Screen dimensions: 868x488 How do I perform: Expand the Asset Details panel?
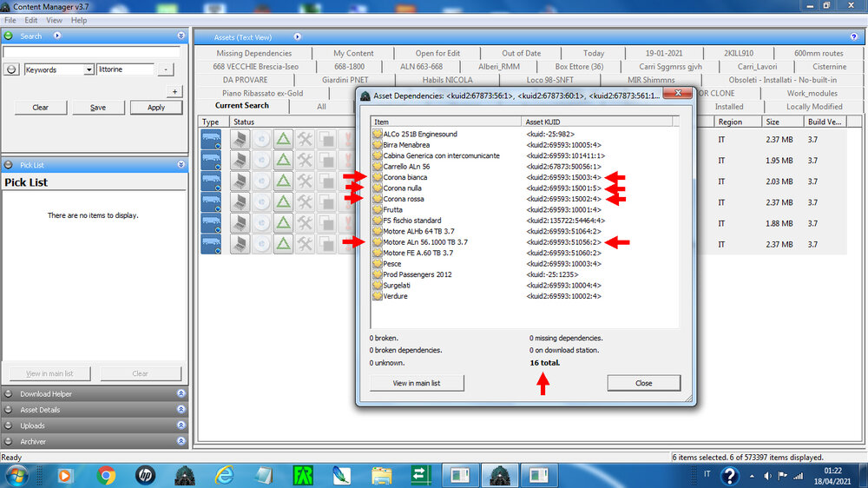181,410
